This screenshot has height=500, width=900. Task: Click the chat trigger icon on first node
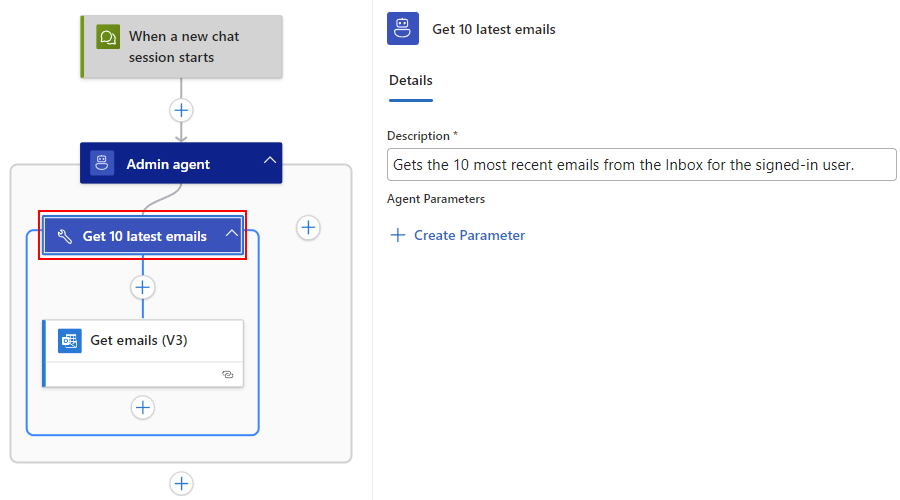[x=108, y=37]
